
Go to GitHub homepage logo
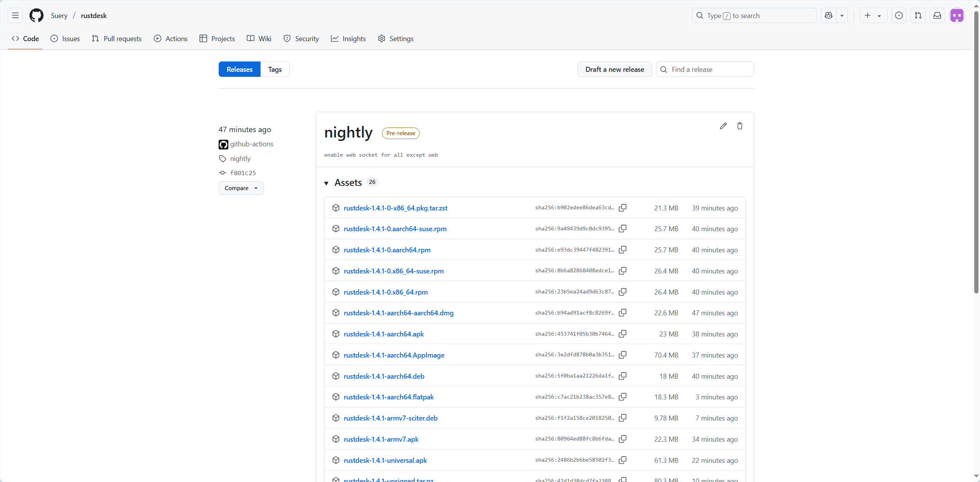pos(37,15)
